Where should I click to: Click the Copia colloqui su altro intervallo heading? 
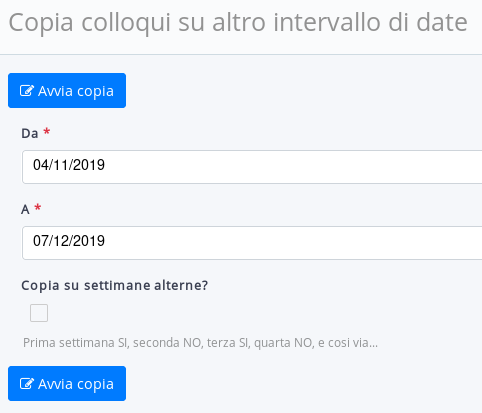(238, 23)
